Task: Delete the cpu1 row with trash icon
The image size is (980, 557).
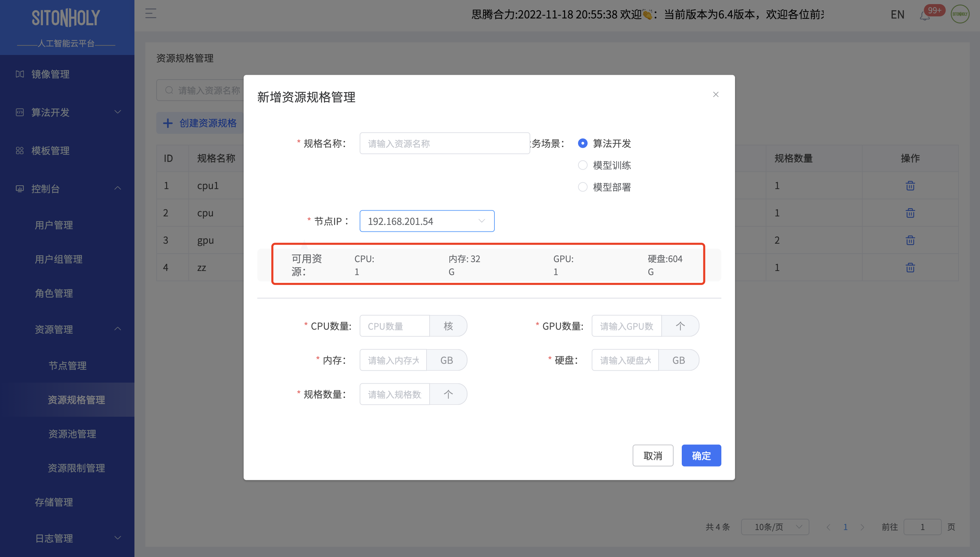Action: [x=910, y=186]
